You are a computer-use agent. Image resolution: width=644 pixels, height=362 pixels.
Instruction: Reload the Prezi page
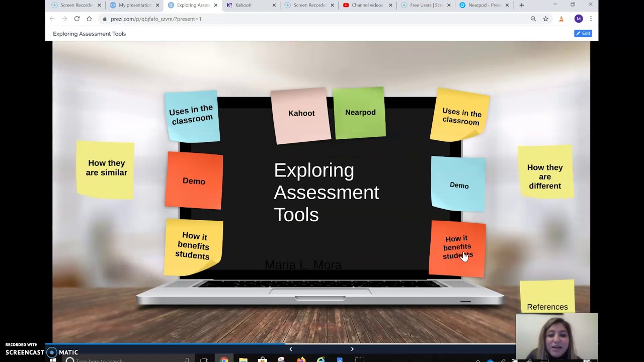point(77,19)
